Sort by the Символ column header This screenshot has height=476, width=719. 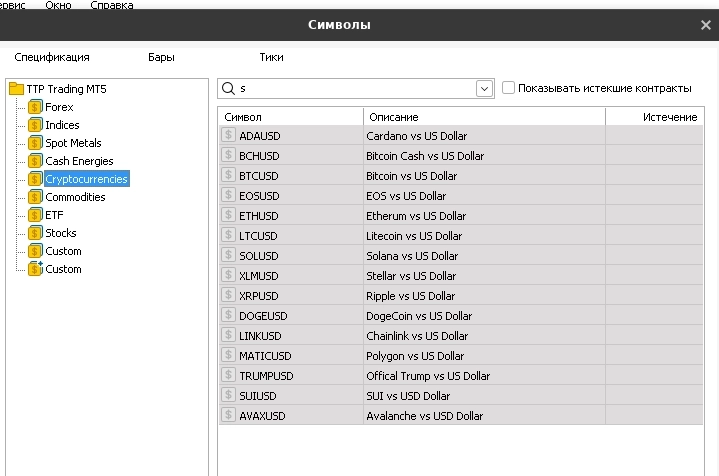[x=243, y=117]
